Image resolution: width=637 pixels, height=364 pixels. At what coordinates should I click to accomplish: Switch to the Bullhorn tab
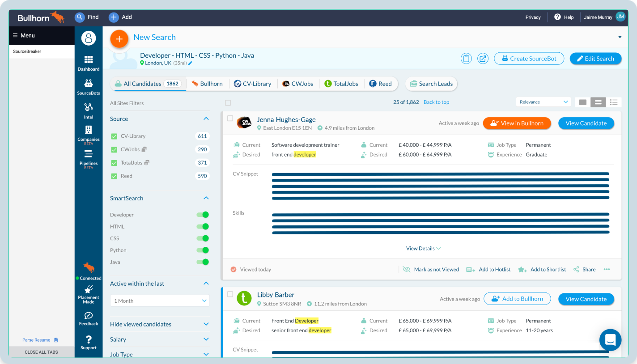tap(207, 84)
